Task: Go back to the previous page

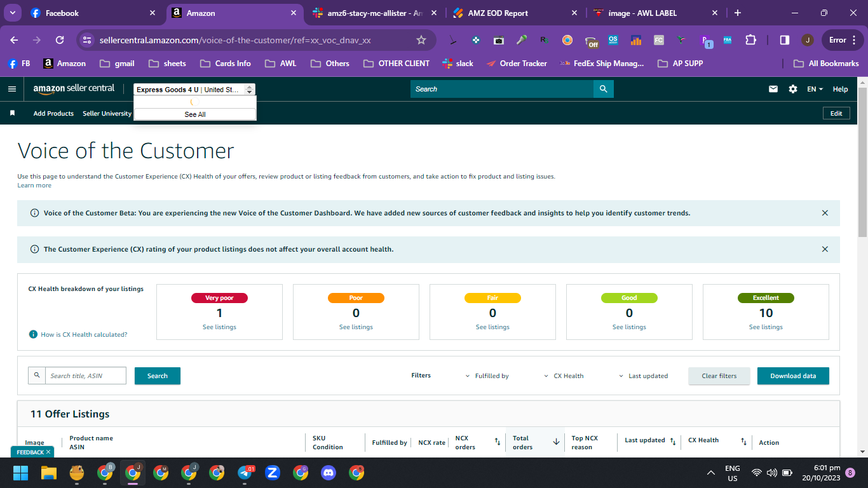Action: tap(14, 40)
